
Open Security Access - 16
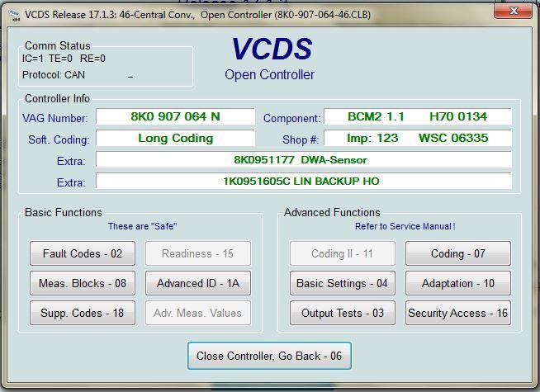click(x=458, y=313)
